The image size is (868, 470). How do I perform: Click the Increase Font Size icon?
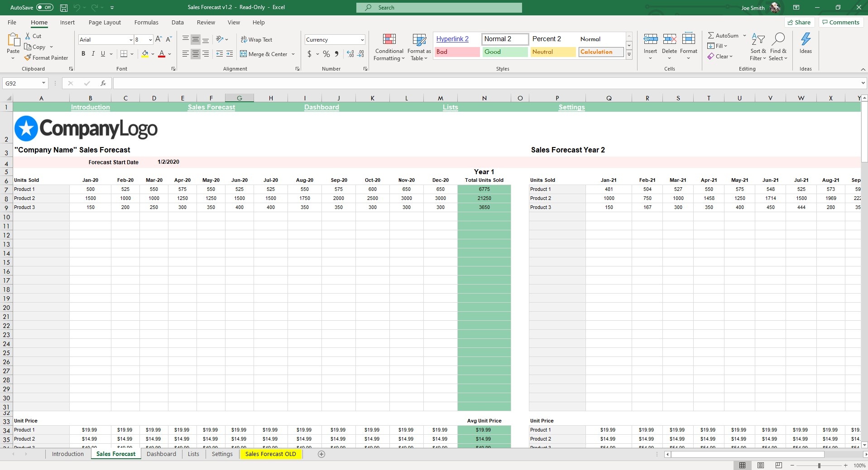158,40
